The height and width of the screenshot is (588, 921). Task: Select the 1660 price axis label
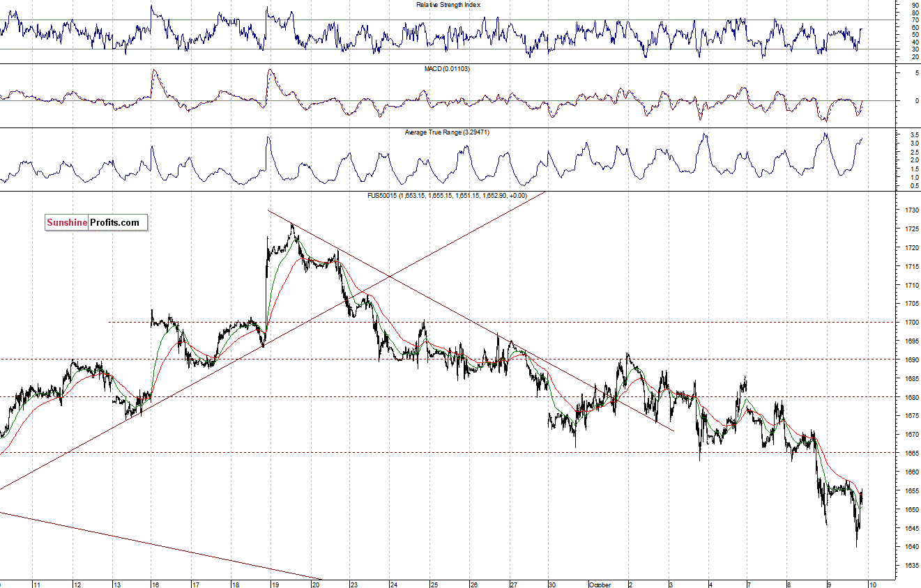pos(913,472)
